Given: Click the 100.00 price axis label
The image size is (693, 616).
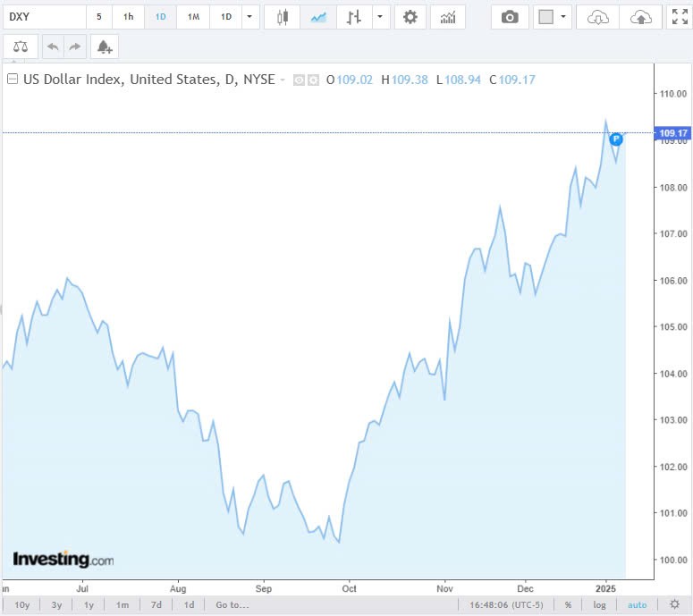Looking at the screenshot, I should point(673,560).
